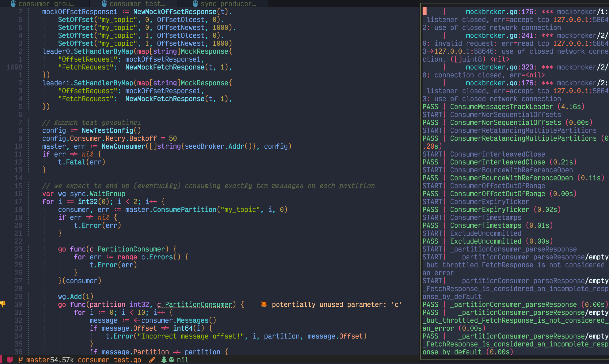The height and width of the screenshot is (364, 609).
Task: Switch to the sync_producer tab
Action: point(228,3)
